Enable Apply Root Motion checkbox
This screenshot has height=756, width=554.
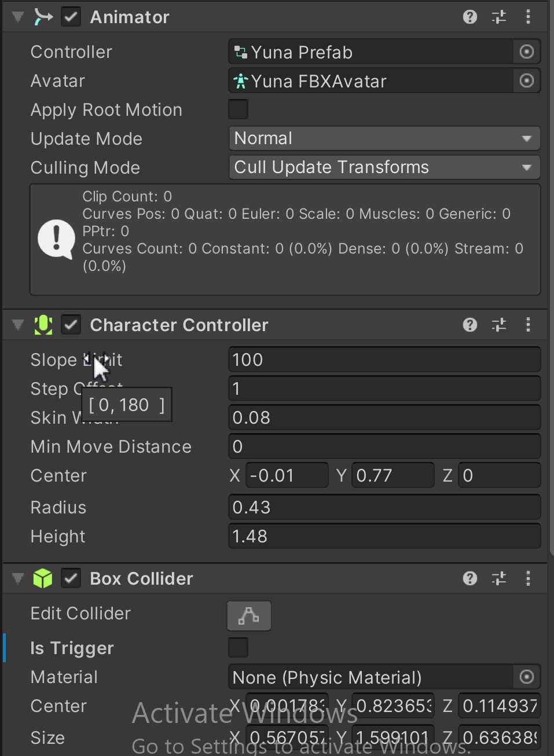(238, 109)
